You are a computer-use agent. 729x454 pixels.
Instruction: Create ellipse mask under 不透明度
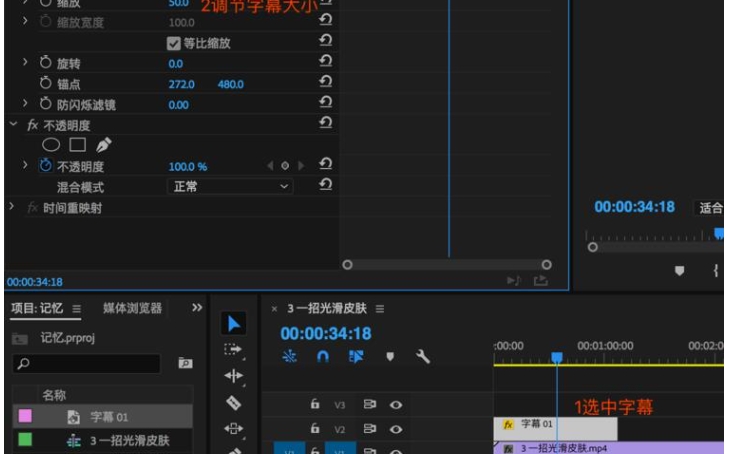[50, 145]
